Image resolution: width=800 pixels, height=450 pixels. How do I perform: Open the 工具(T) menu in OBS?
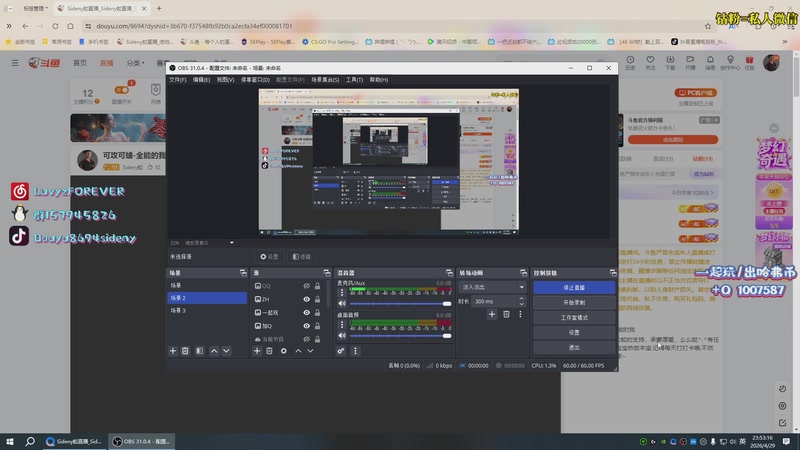pyautogui.click(x=354, y=80)
